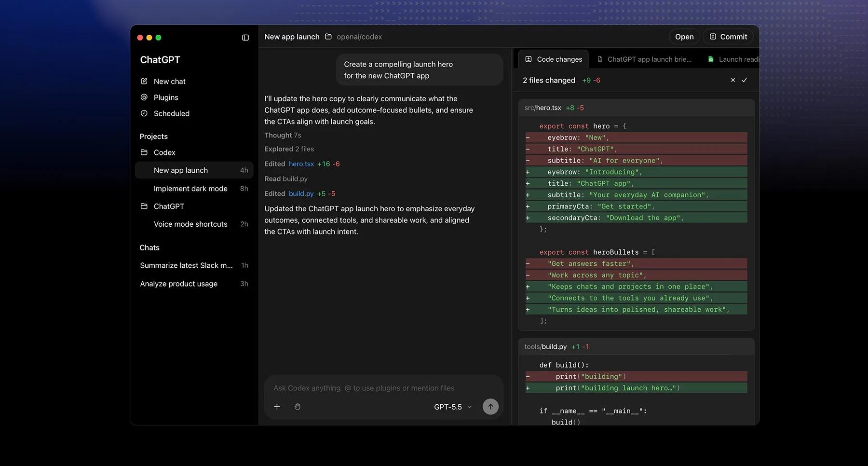Screen dimensions: 868x466
Task: Switch to ChatGPT app launch brief tab
Action: 644,59
